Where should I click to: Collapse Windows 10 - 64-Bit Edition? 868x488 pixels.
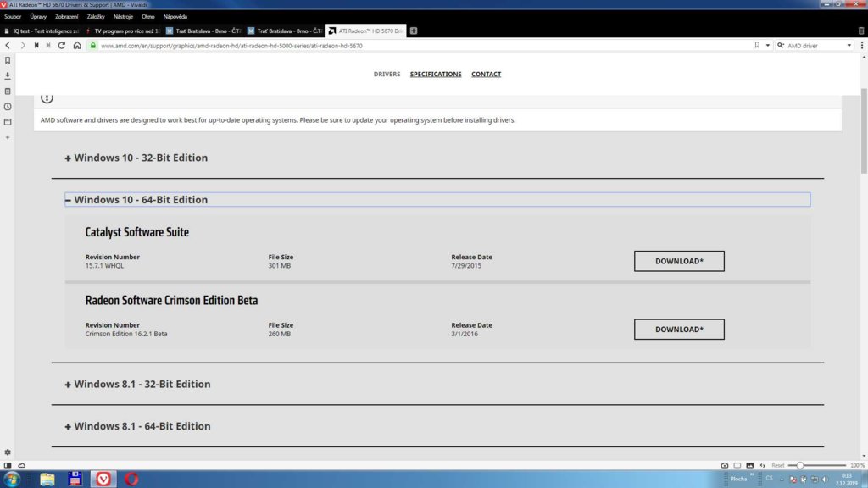pyautogui.click(x=437, y=200)
